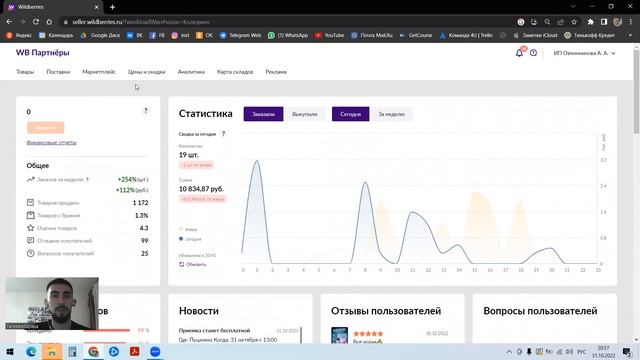
Task: Click the browser back arrow
Action: click(9, 22)
